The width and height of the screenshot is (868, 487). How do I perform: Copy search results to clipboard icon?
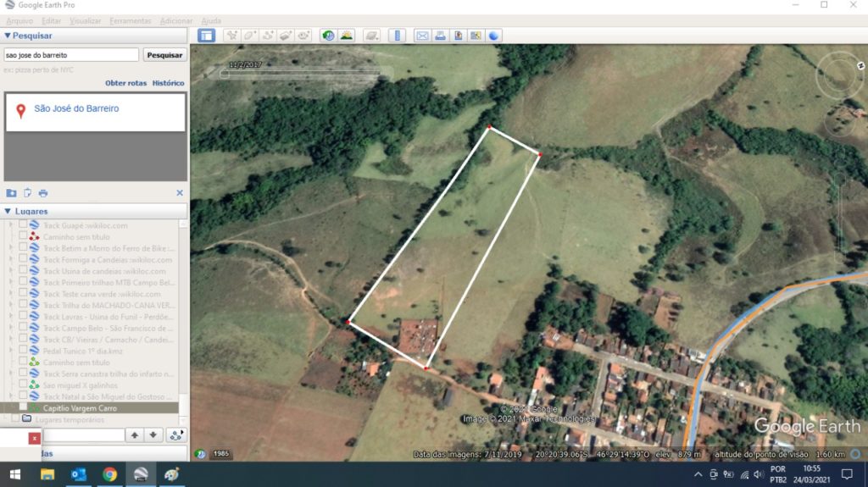pyautogui.click(x=27, y=193)
